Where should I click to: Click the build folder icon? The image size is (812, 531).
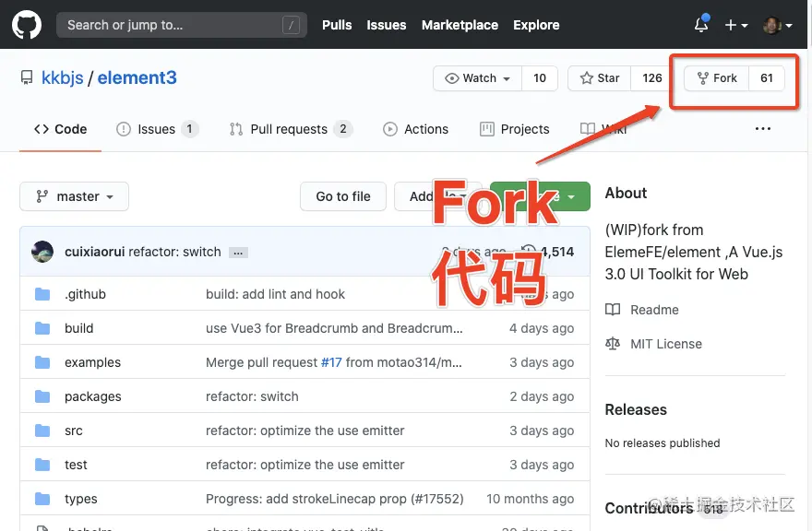pos(42,328)
